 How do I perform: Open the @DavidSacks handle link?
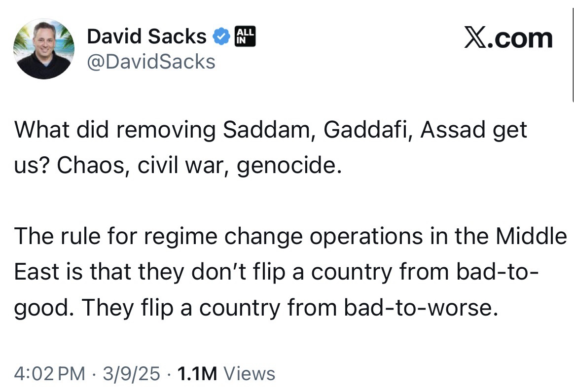pos(151,62)
